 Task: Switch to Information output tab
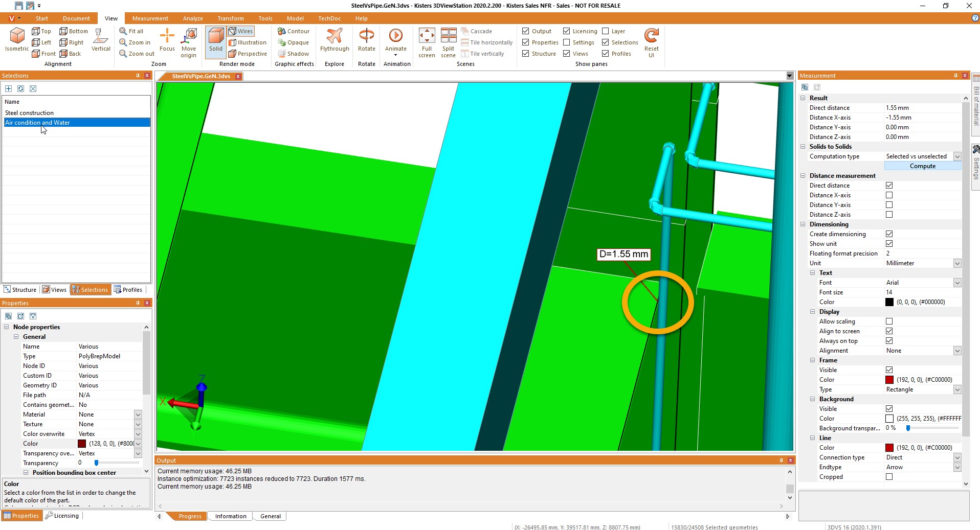(231, 516)
